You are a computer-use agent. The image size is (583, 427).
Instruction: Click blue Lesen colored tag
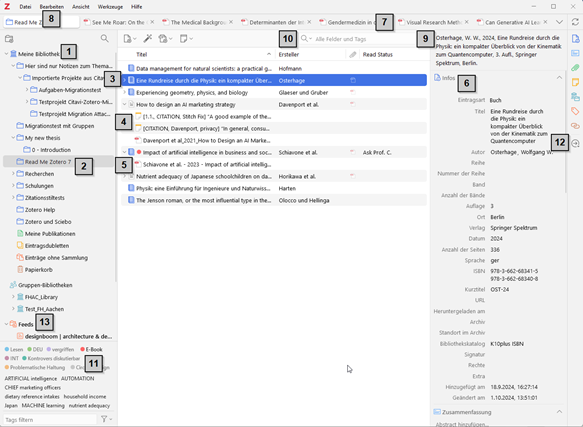point(14,350)
